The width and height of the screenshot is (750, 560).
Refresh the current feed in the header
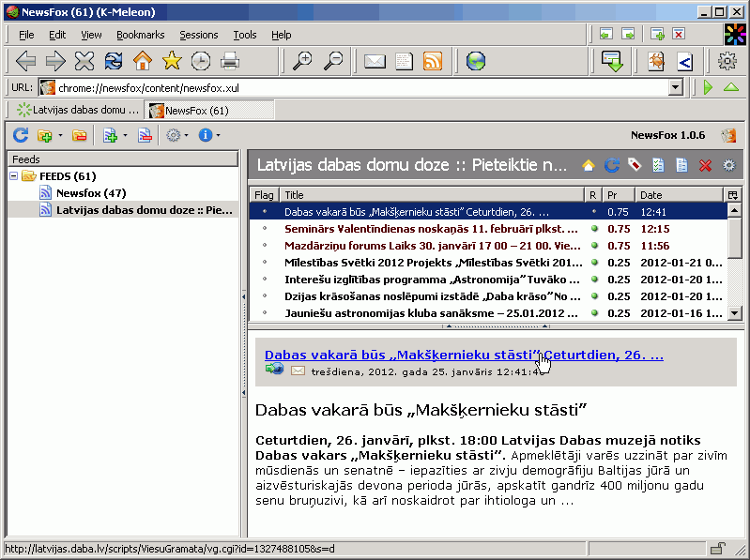[612, 165]
